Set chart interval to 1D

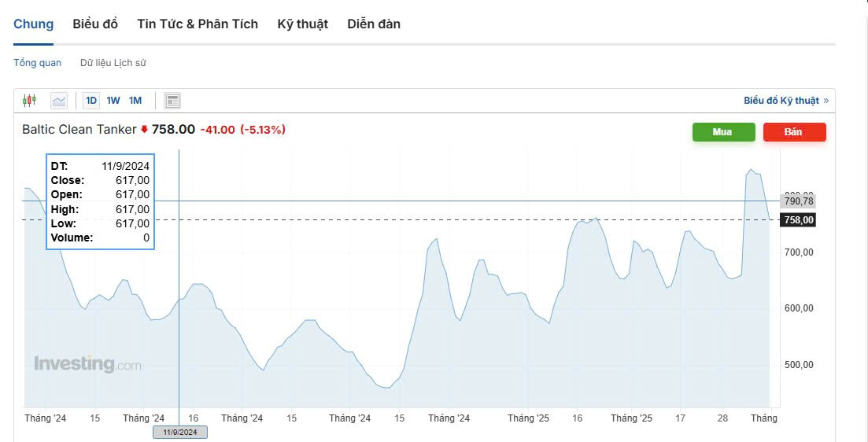coord(91,101)
